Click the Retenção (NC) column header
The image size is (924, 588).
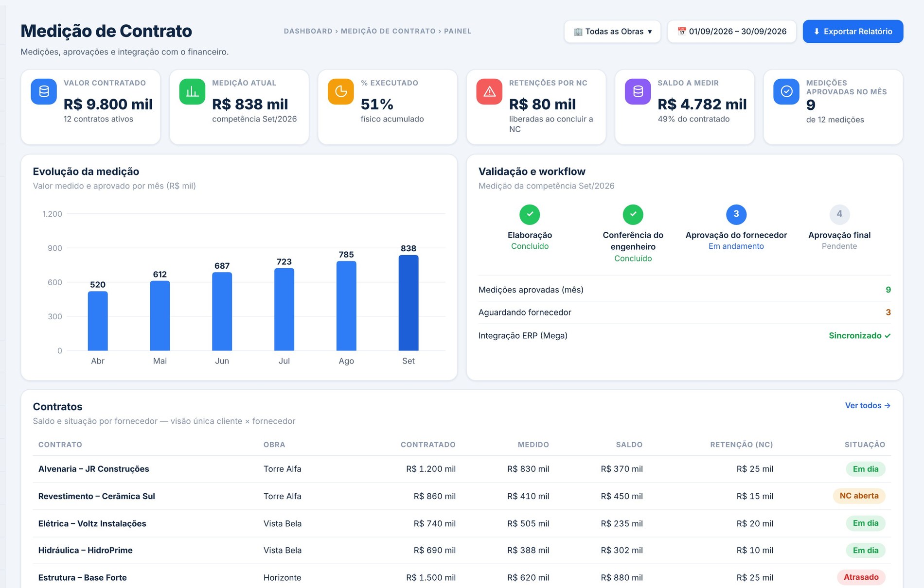pyautogui.click(x=742, y=445)
